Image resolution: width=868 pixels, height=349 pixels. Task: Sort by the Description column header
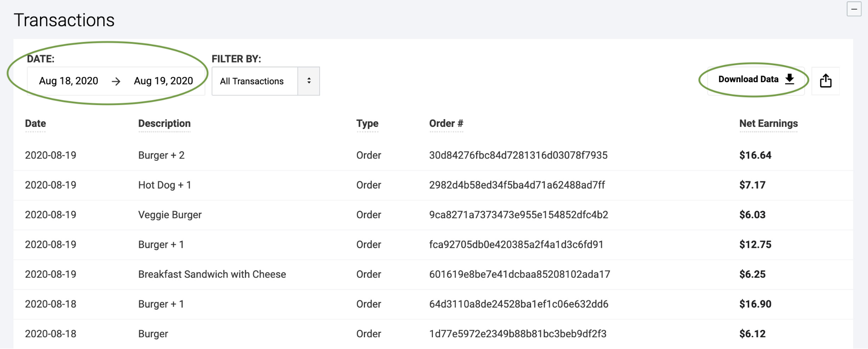[165, 123]
